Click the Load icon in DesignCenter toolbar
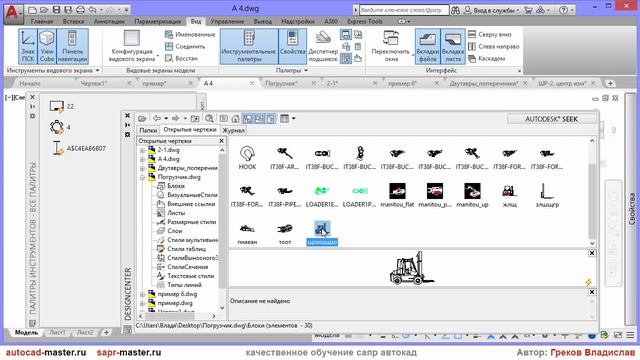 [x=142, y=119]
